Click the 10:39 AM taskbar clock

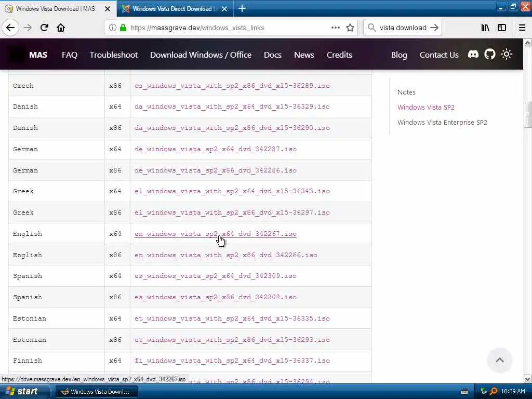point(513,391)
